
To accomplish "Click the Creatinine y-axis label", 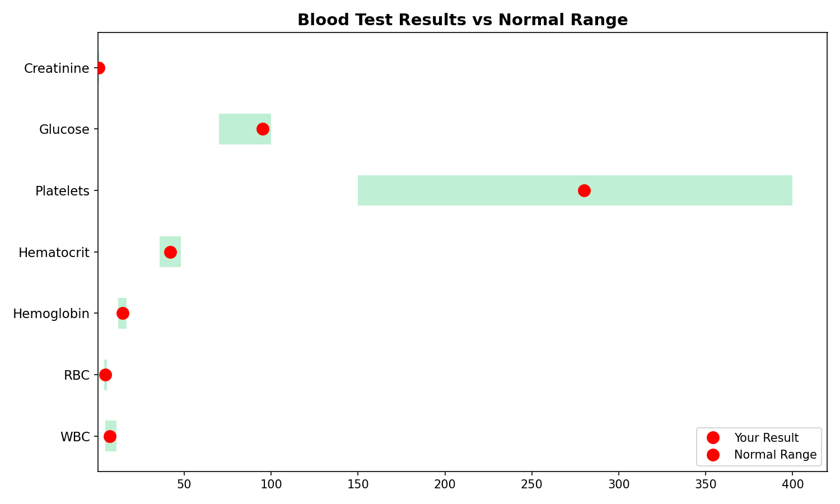I will 57,68.
